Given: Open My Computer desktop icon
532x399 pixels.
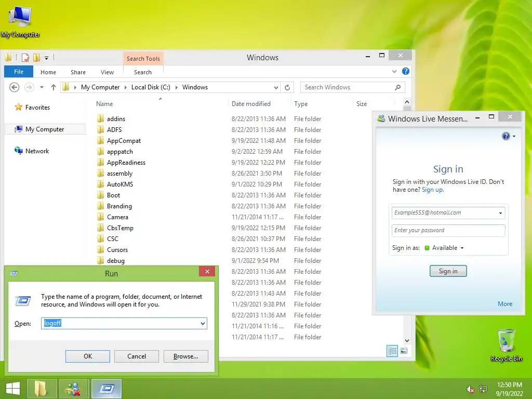Looking at the screenshot, I should click(20, 21).
